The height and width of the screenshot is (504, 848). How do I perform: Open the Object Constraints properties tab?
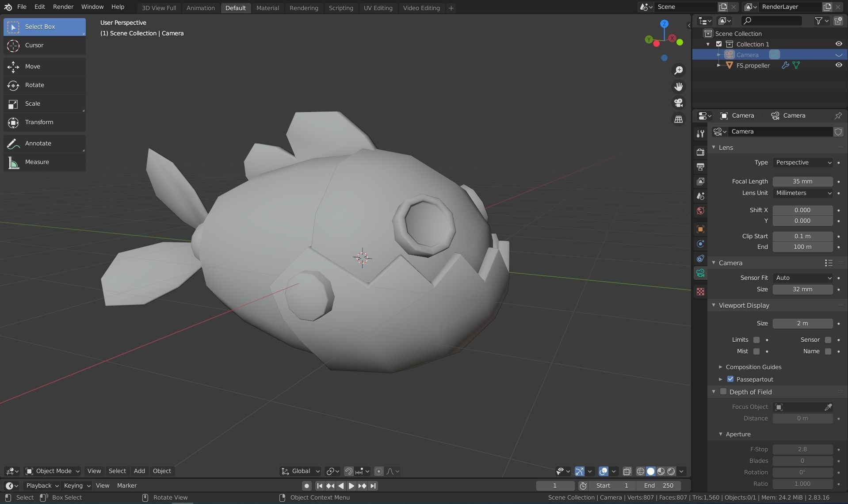pyautogui.click(x=700, y=258)
